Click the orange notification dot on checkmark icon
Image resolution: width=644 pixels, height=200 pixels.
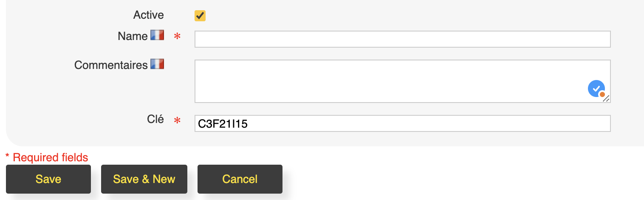602,94
